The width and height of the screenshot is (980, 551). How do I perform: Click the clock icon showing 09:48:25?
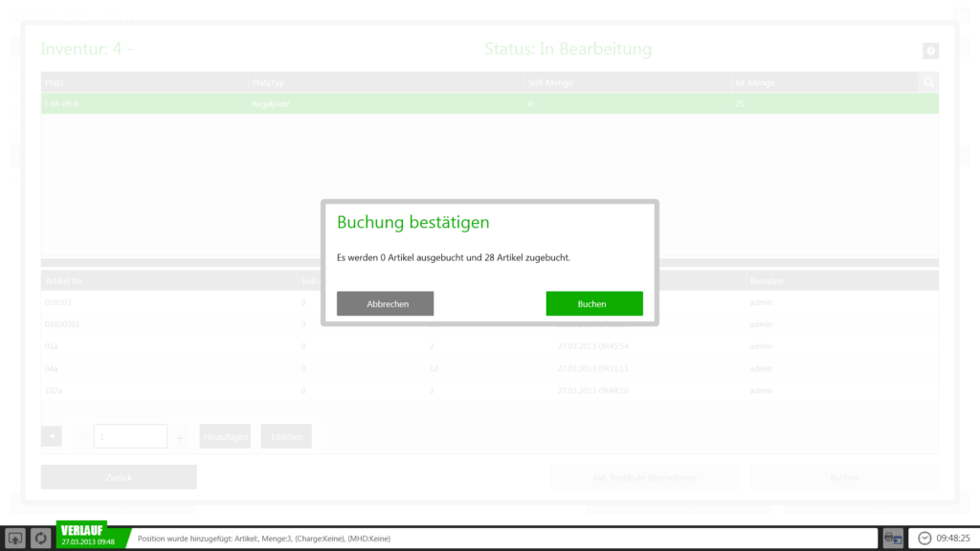pyautogui.click(x=924, y=539)
